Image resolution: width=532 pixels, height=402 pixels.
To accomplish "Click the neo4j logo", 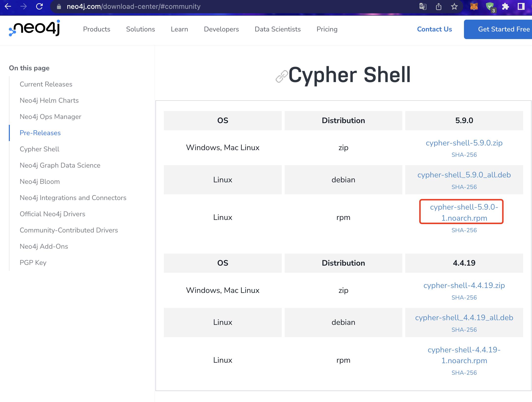I will click(x=34, y=28).
